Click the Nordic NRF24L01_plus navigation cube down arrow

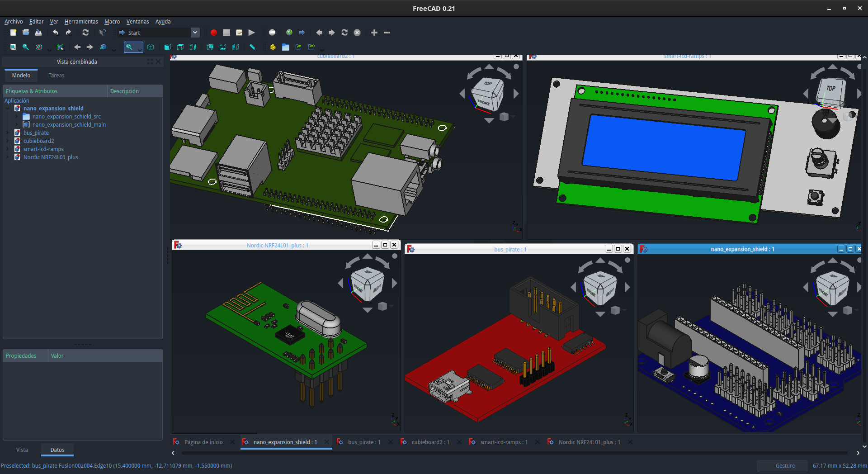368,310
